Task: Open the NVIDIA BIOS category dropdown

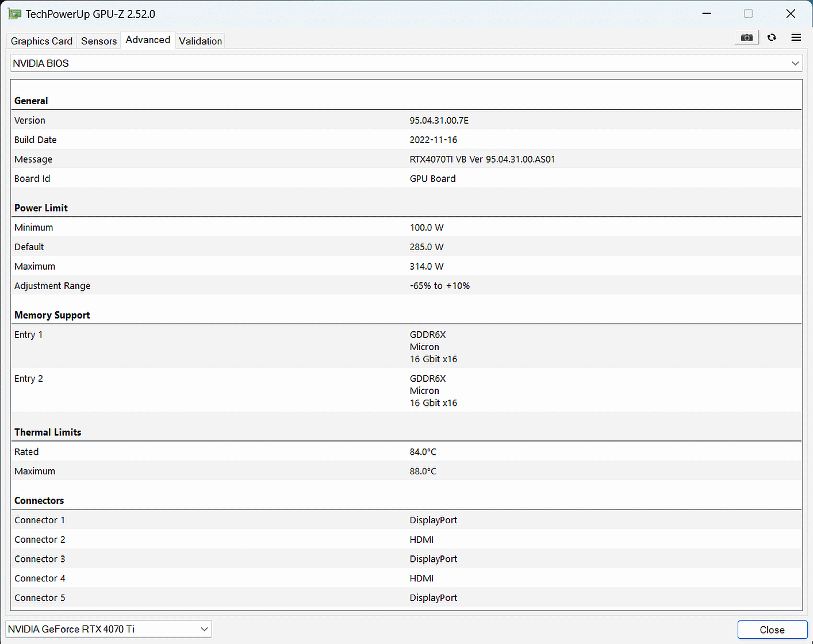Action: coord(406,63)
